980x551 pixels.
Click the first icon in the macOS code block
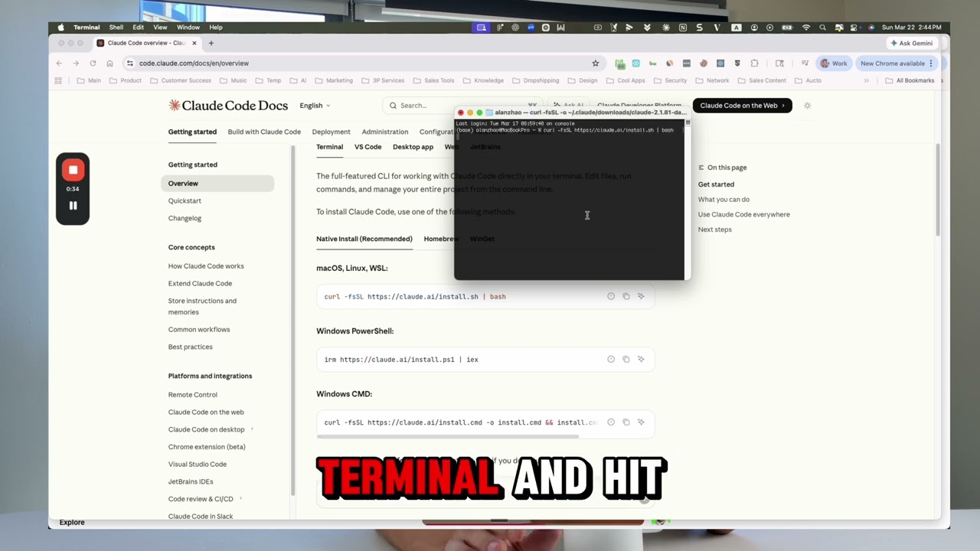[x=611, y=296]
